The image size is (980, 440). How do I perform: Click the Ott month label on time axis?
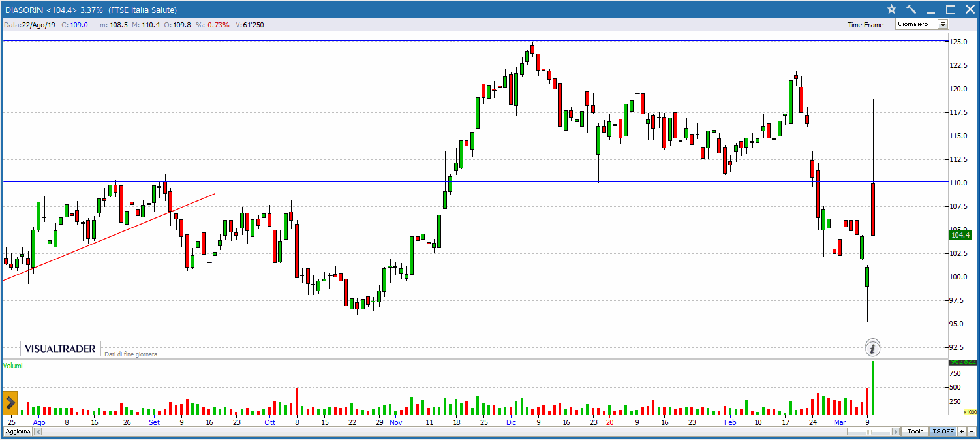click(x=269, y=422)
